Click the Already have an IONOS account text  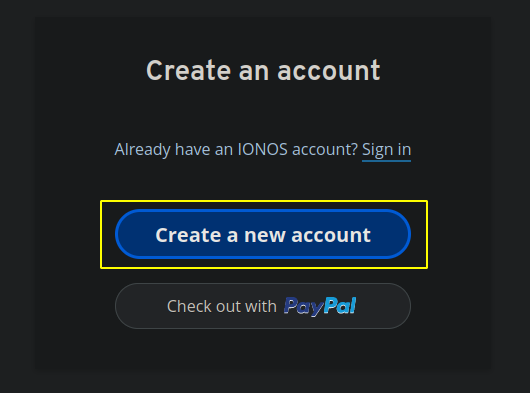236,150
